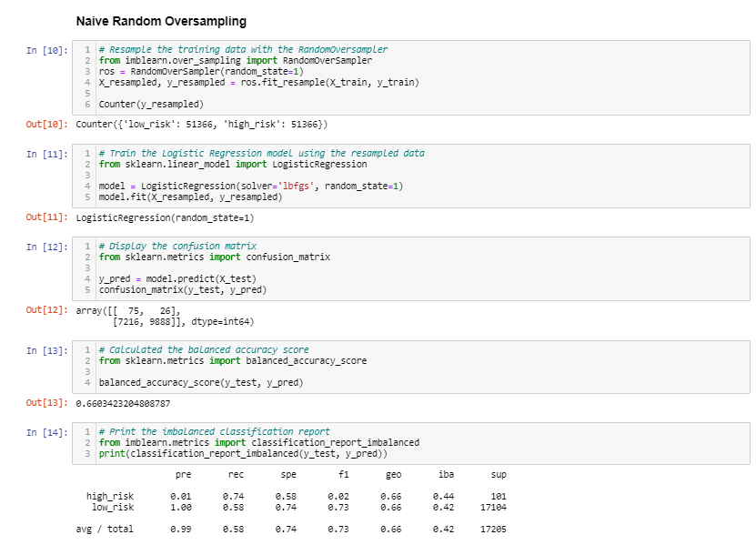Select the Out[10] Counter output text
The width and height of the screenshot is (756, 545).
click(202, 125)
